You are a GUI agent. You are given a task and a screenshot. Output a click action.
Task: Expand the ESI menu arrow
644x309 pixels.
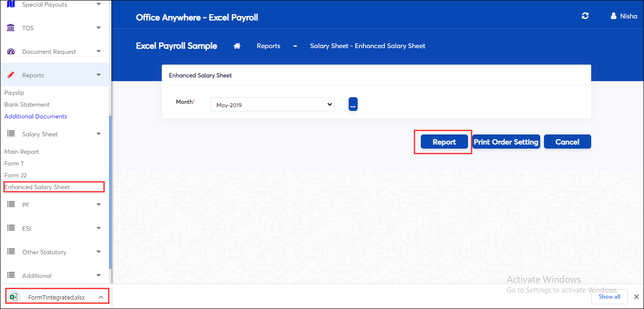pos(99,228)
